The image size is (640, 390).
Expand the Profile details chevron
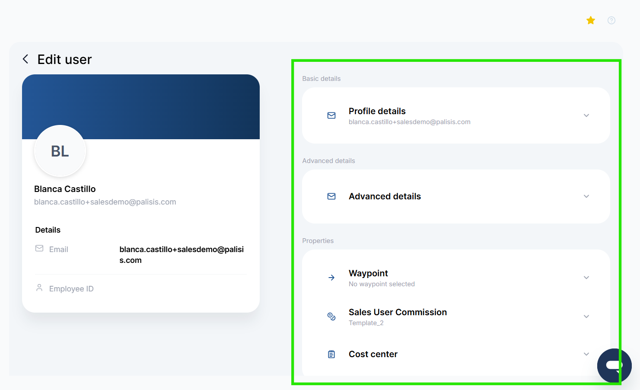pyautogui.click(x=586, y=115)
